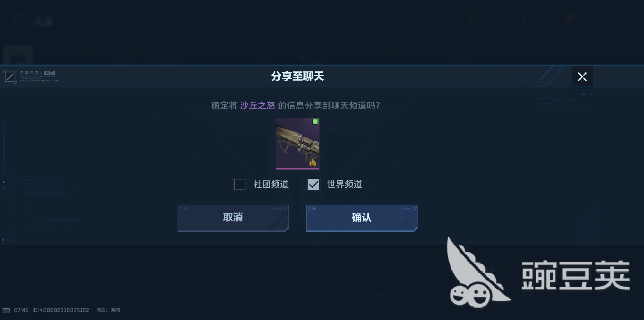Close the 分享至聊天 dialog with X
The width and height of the screenshot is (644, 320).
tap(582, 77)
